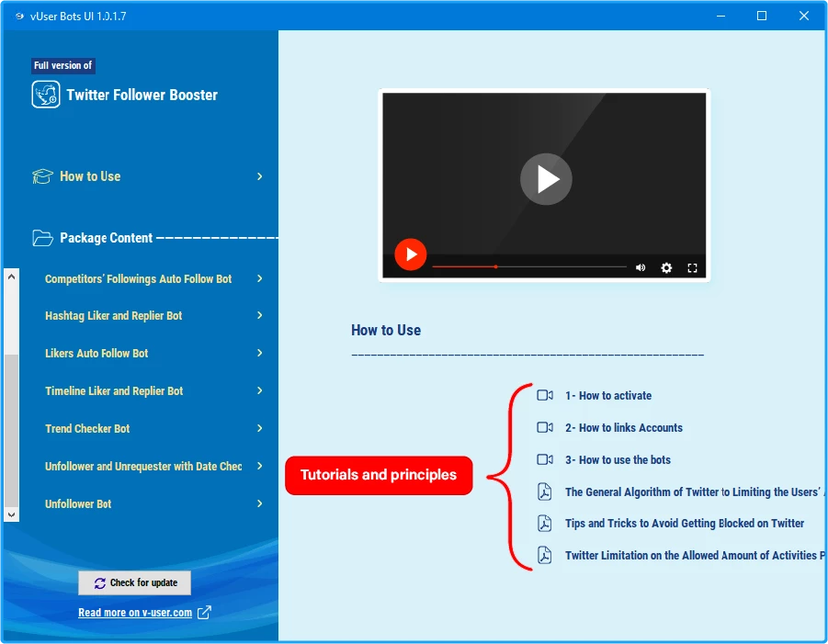Click sidebar scrollbar up arrow

[x=12, y=277]
